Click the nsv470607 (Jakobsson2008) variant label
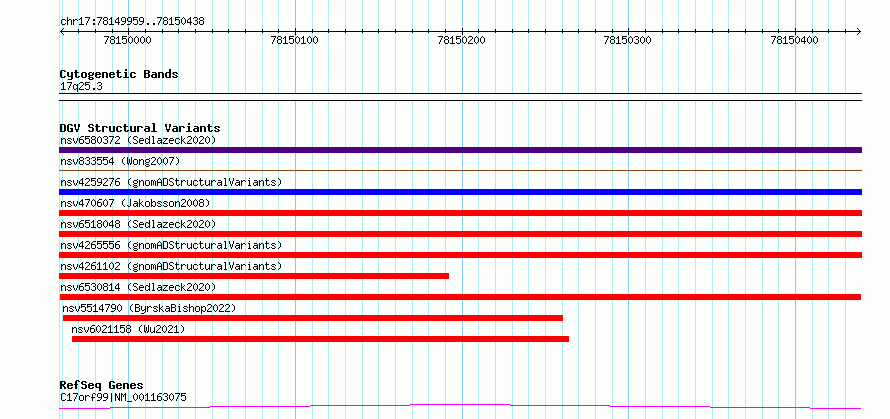890x419 pixels. [135, 203]
